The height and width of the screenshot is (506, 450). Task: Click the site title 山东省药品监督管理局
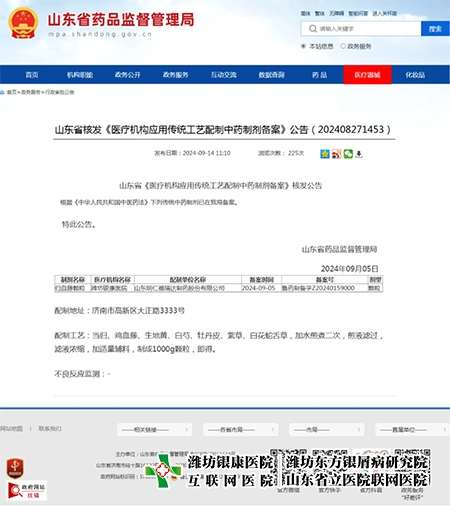(x=121, y=20)
